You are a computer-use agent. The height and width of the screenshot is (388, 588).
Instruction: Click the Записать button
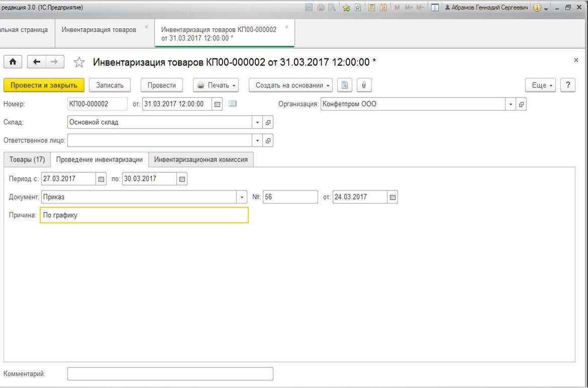pyautogui.click(x=110, y=85)
